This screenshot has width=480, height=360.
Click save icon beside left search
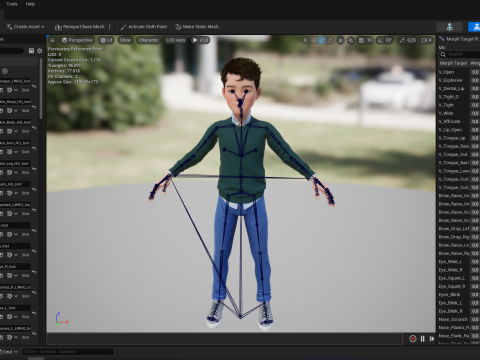pos(31,51)
